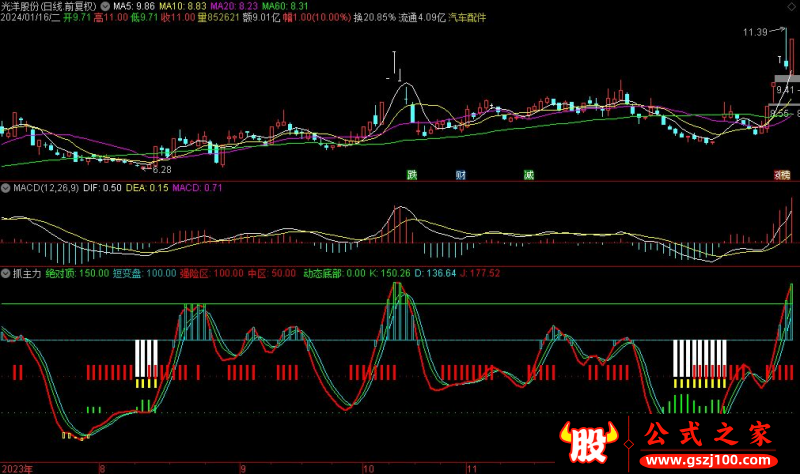Click the 抓主力 indicator name
Viewport: 800px width, 474px height.
click(27, 272)
